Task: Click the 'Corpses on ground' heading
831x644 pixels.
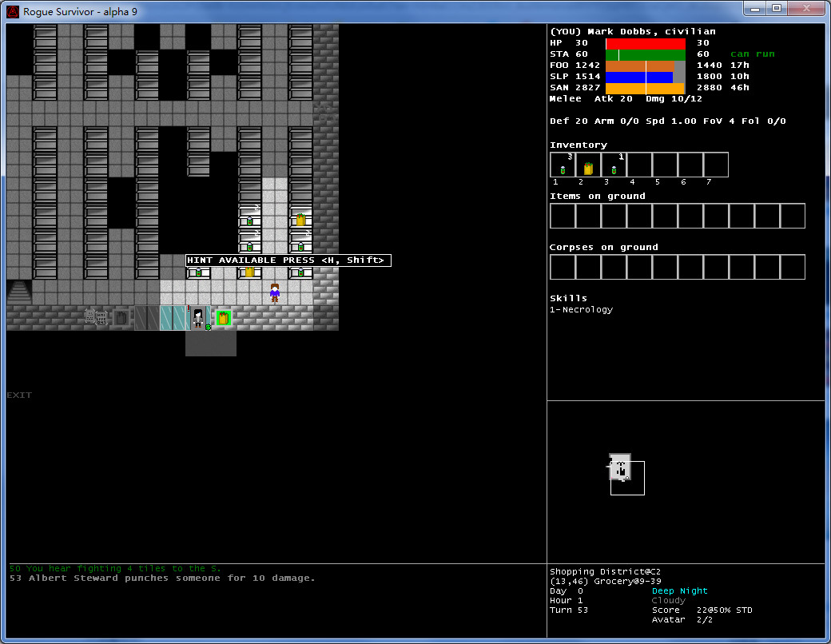Action: [x=603, y=247]
